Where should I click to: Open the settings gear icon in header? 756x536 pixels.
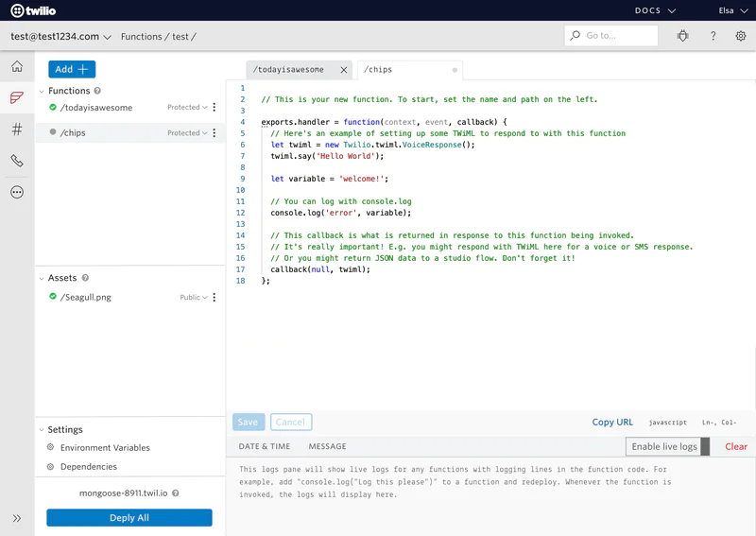pyautogui.click(x=741, y=36)
